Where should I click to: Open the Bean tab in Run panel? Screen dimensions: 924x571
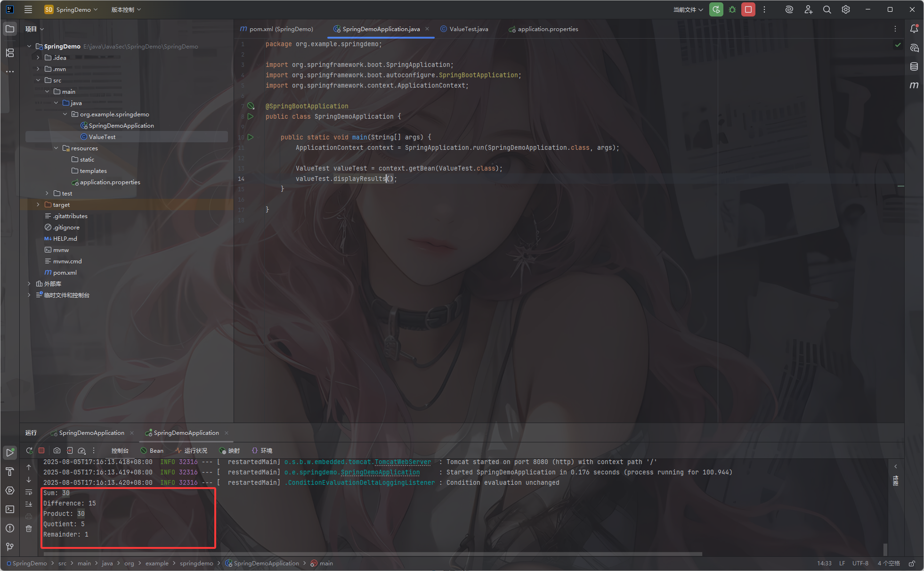(x=152, y=450)
